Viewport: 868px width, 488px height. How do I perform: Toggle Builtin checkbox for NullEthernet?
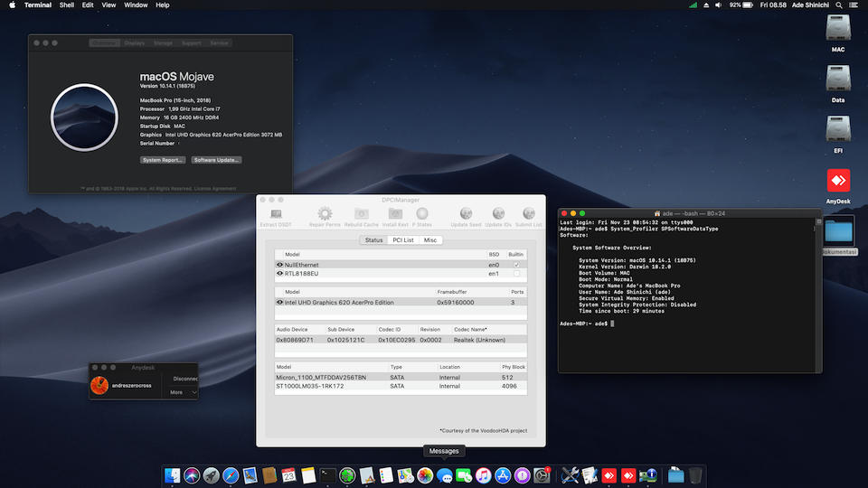point(516,265)
